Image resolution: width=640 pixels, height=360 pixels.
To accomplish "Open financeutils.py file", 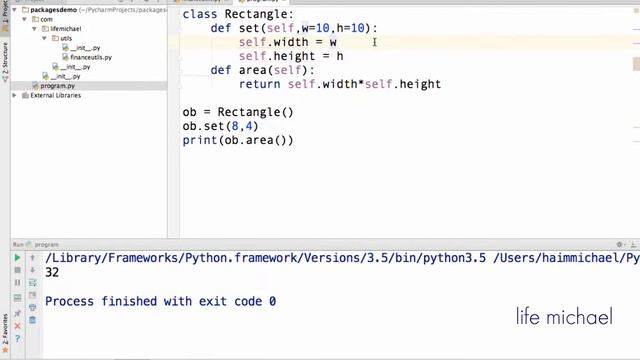I will click(x=91, y=57).
